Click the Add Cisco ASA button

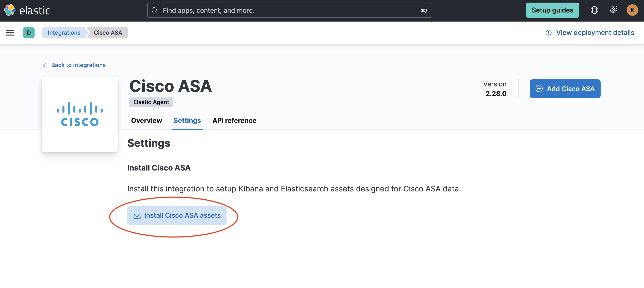point(565,89)
